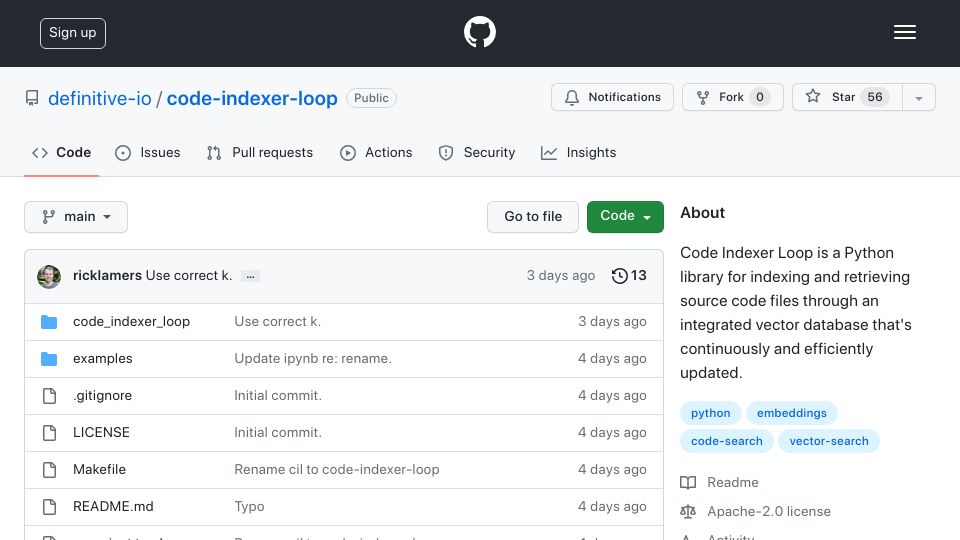Screen dimensions: 960x540
Task: Click the vector-search topic tag
Action: (828, 441)
